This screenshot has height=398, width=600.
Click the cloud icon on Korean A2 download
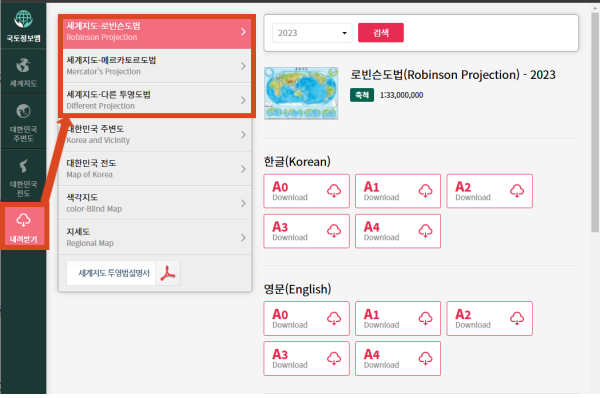tap(517, 191)
